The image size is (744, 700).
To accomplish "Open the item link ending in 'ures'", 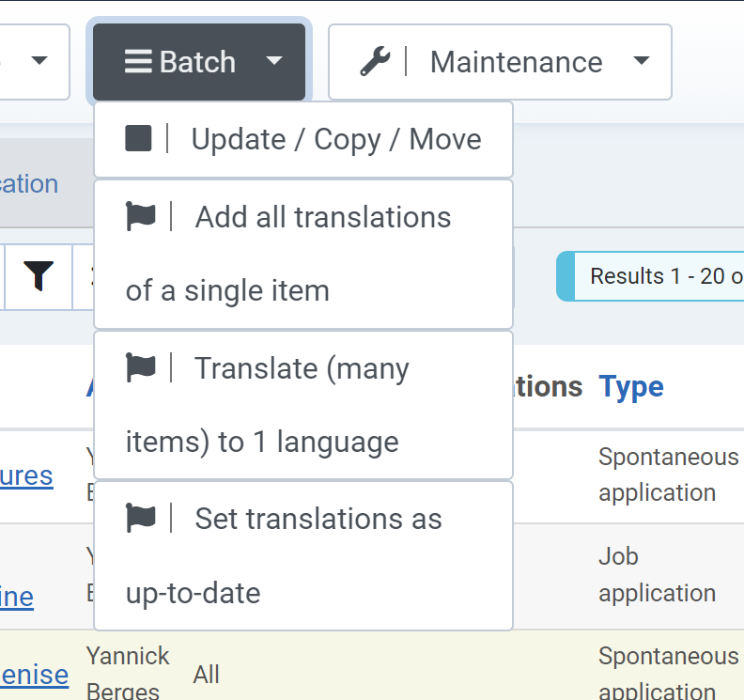I will click(x=26, y=475).
